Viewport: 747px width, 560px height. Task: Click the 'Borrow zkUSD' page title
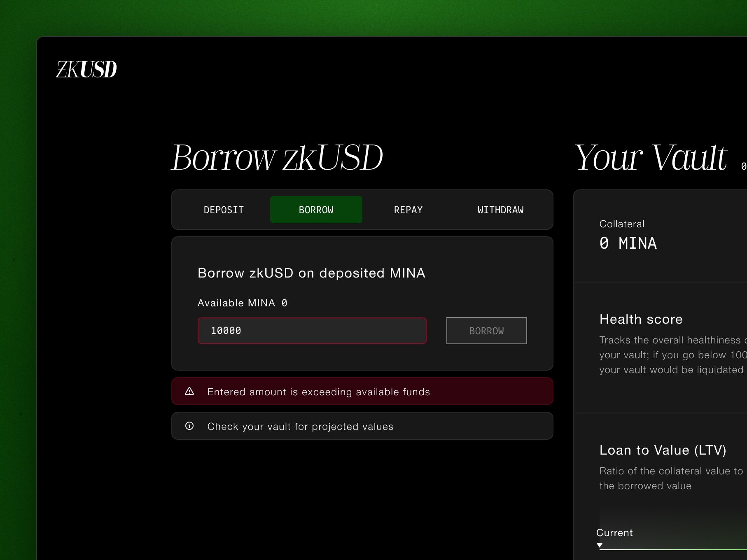click(x=277, y=158)
